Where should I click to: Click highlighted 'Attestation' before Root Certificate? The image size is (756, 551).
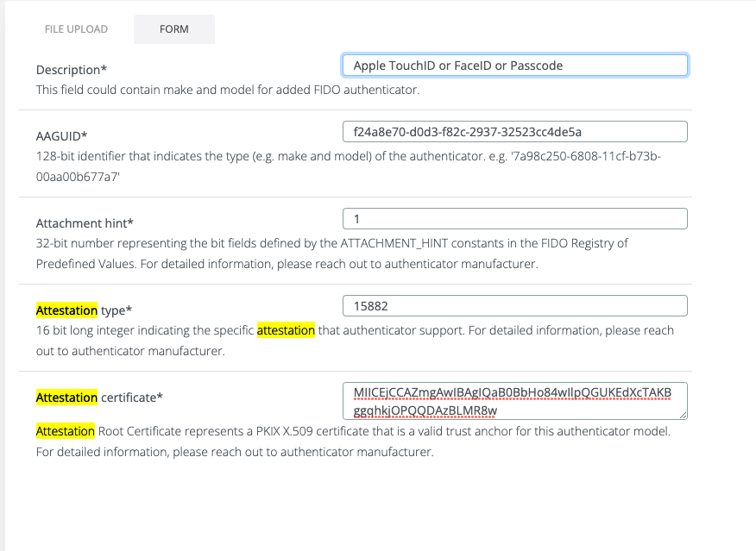tap(66, 430)
